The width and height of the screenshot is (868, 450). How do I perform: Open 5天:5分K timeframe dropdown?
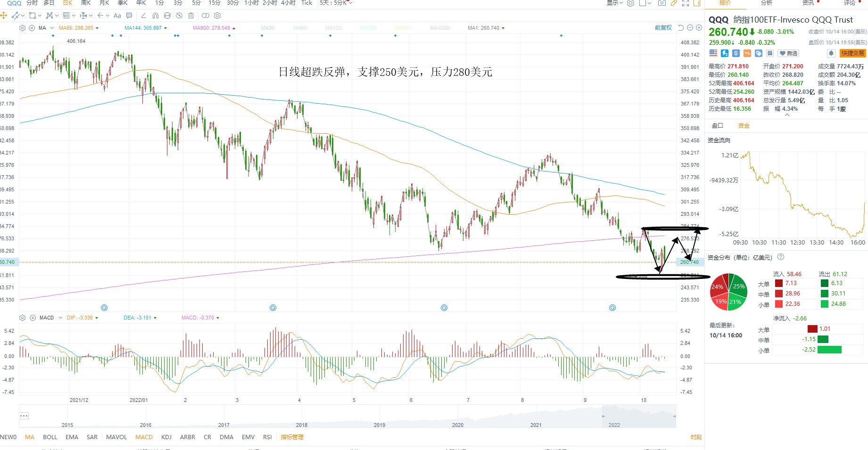pyautogui.click(x=336, y=3)
